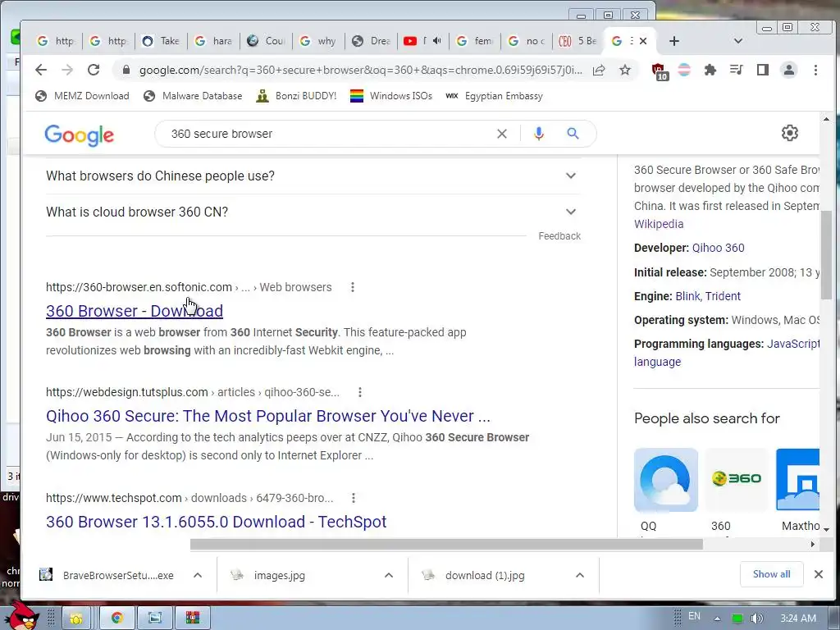This screenshot has height=630, width=840.
Task: Open menu for BraveBrowserSetup.exe download
Action: click(198, 575)
